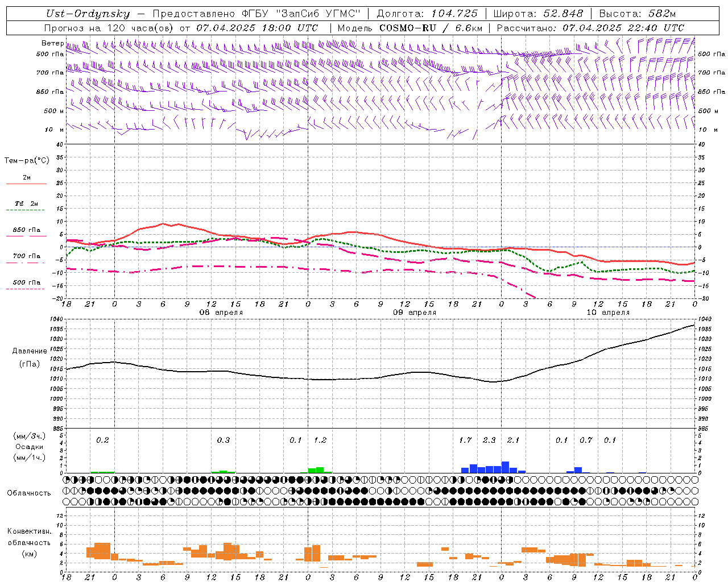Click the "Долгота: 104.725" header field
728x582 pixels.
(x=427, y=14)
